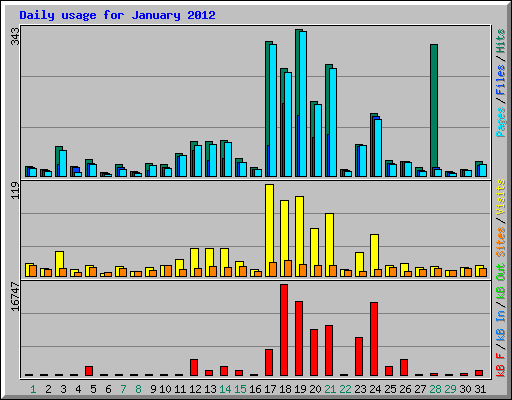
Task: Click day 3 on the x-axis
Action: pyautogui.click(x=63, y=389)
